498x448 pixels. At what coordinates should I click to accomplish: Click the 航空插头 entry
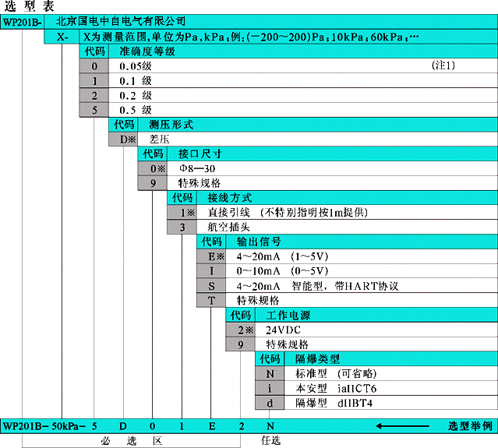(228, 227)
